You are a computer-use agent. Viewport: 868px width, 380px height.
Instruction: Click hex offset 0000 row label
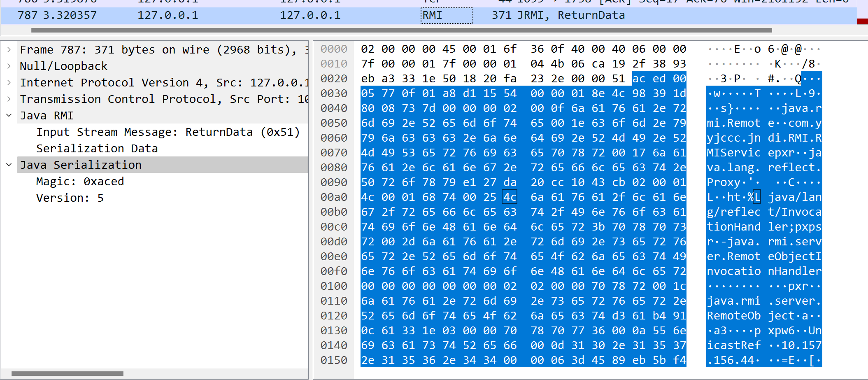coord(334,49)
